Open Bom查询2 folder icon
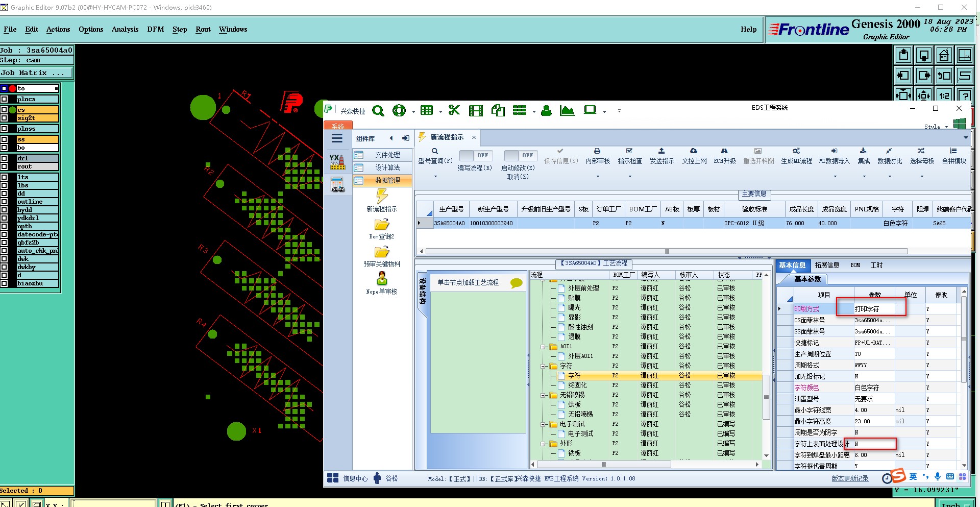The width and height of the screenshot is (980, 507). (382, 224)
